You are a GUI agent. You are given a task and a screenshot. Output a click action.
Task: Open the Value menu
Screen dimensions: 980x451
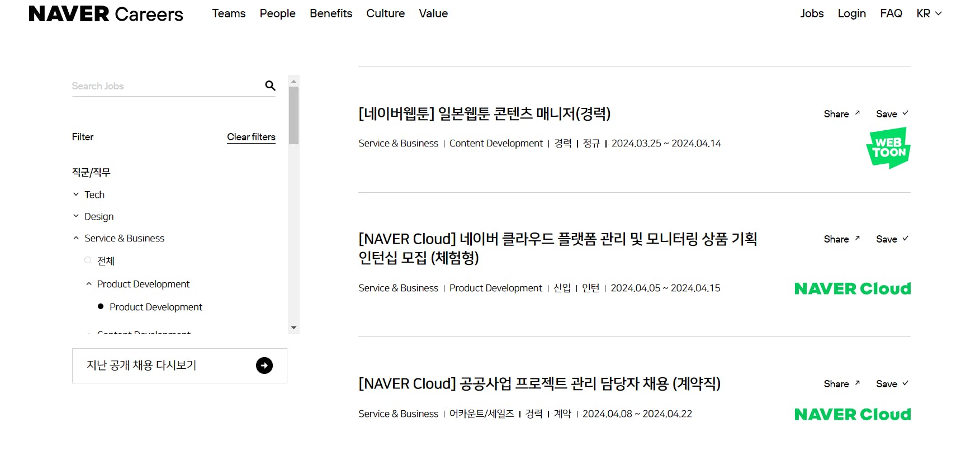pyautogui.click(x=433, y=13)
